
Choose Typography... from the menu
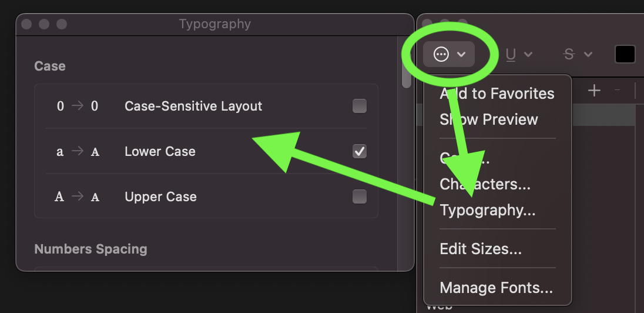point(488,210)
